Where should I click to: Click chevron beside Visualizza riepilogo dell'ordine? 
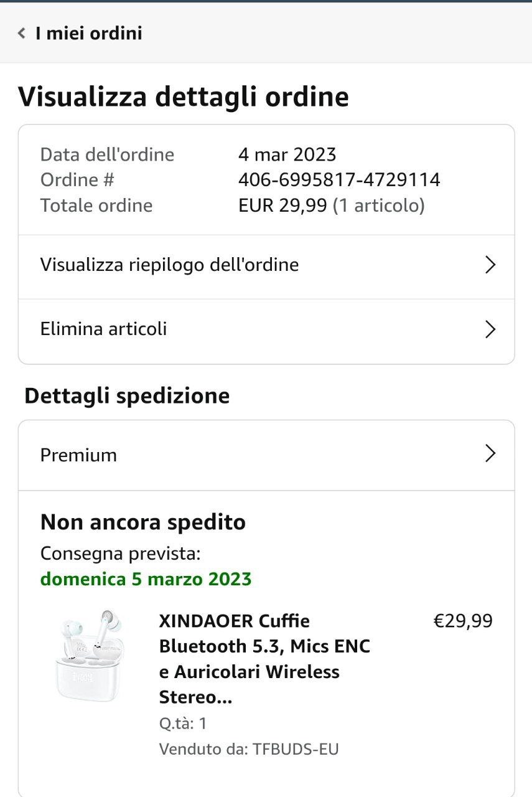point(490,265)
